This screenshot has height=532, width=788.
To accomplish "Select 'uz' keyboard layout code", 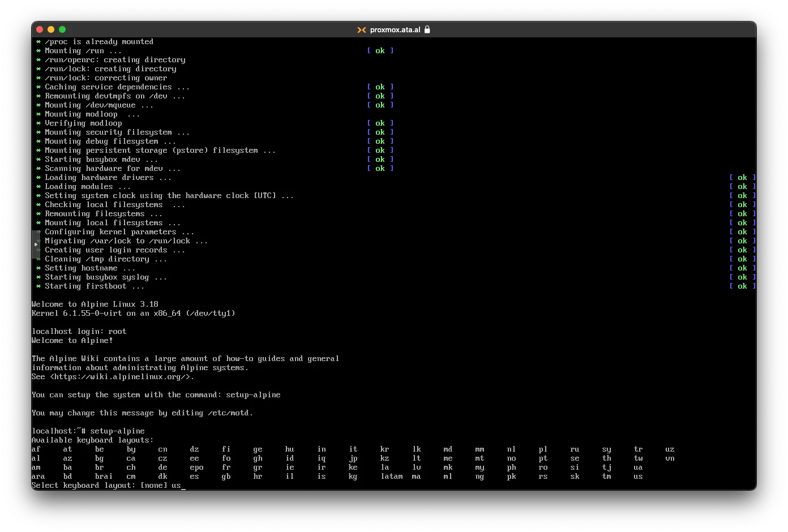I will [670, 449].
